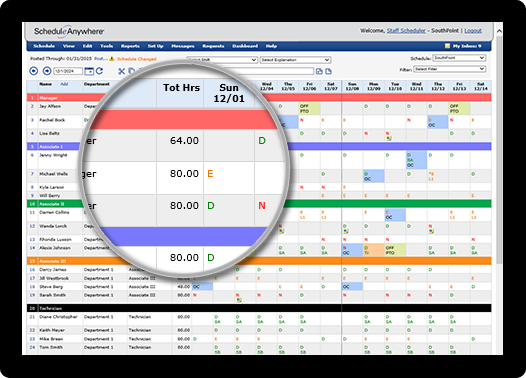
Task: Click Wanda Lorch's note icon under Sun 12/08
Action: (346, 231)
